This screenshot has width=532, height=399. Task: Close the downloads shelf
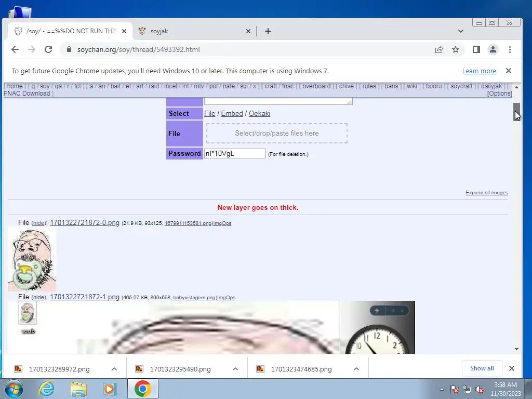pos(512,368)
